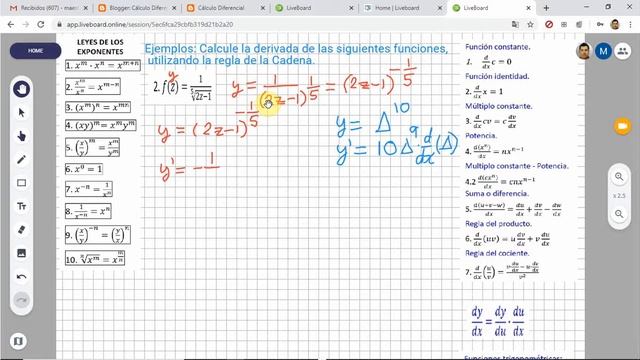Switch to the Blogger Cálculo Diferencial tab
This screenshot has height=360, width=640.
pyautogui.click(x=137, y=8)
